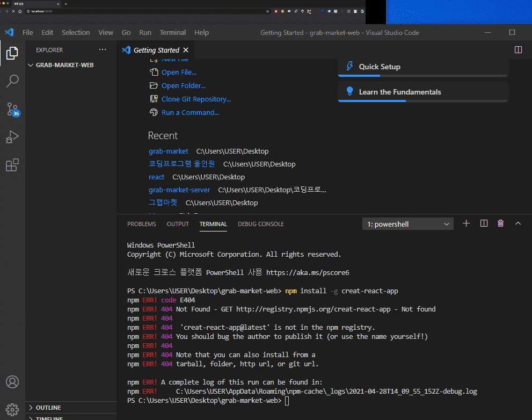This screenshot has width=532, height=420.
Task: Open the Search view in the activity bar
Action: pyautogui.click(x=12, y=81)
